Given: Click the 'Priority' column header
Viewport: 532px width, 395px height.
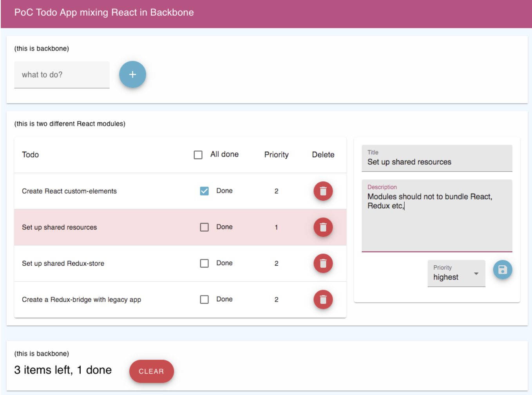Looking at the screenshot, I should [276, 154].
